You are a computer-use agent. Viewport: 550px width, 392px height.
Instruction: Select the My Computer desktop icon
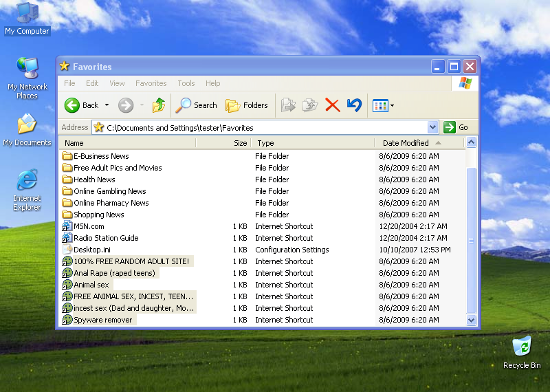pyautogui.click(x=27, y=19)
